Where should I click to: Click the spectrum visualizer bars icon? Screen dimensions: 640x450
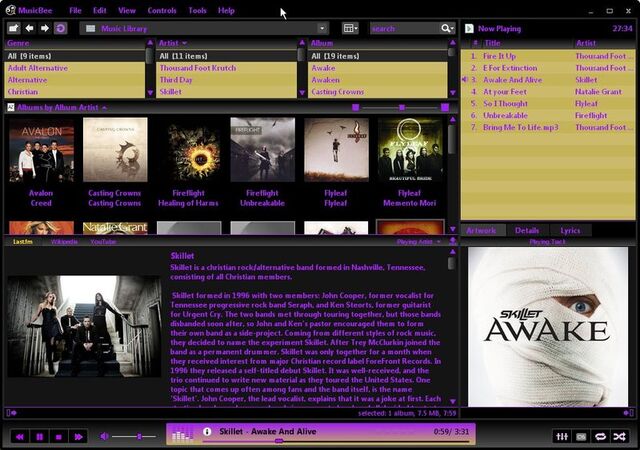point(183,434)
